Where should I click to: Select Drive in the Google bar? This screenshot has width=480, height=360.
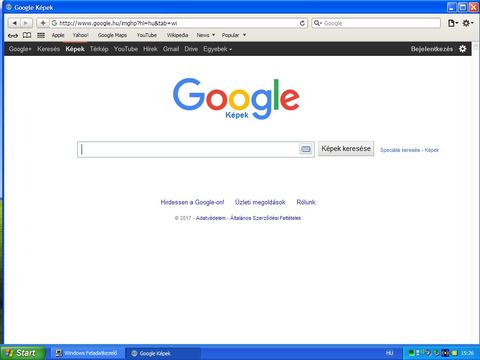click(191, 49)
